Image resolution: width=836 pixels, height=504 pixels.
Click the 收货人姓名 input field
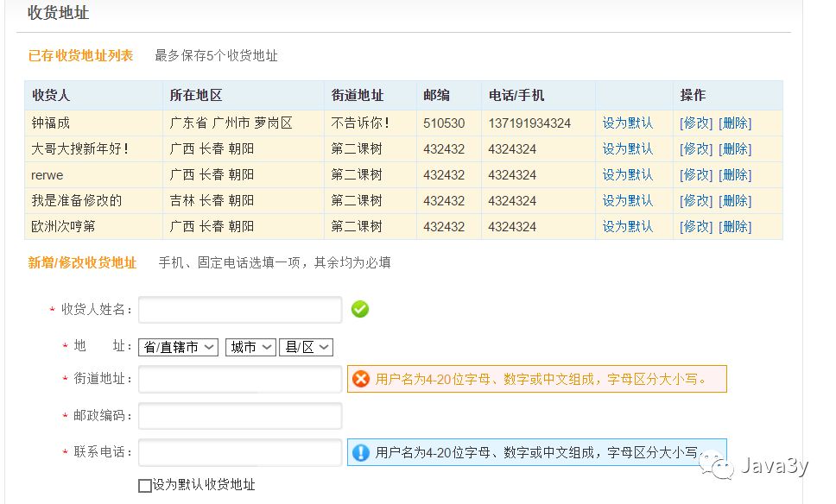coord(240,310)
